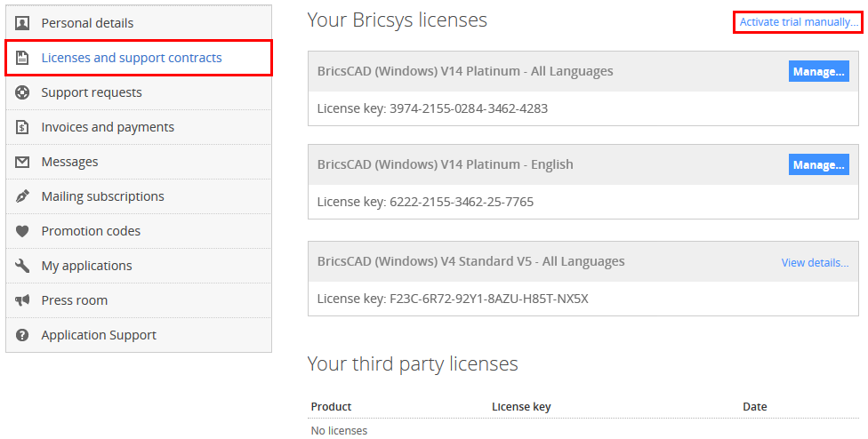The width and height of the screenshot is (868, 439).
Task: Manage the V14 Platinum All Languages license
Action: click(819, 71)
